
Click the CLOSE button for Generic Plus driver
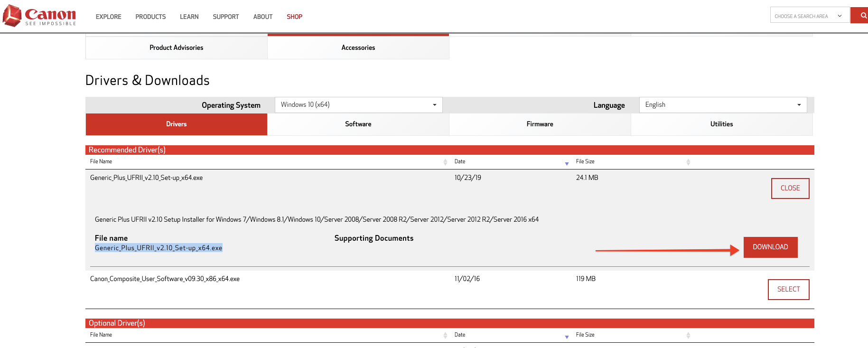[x=790, y=188]
